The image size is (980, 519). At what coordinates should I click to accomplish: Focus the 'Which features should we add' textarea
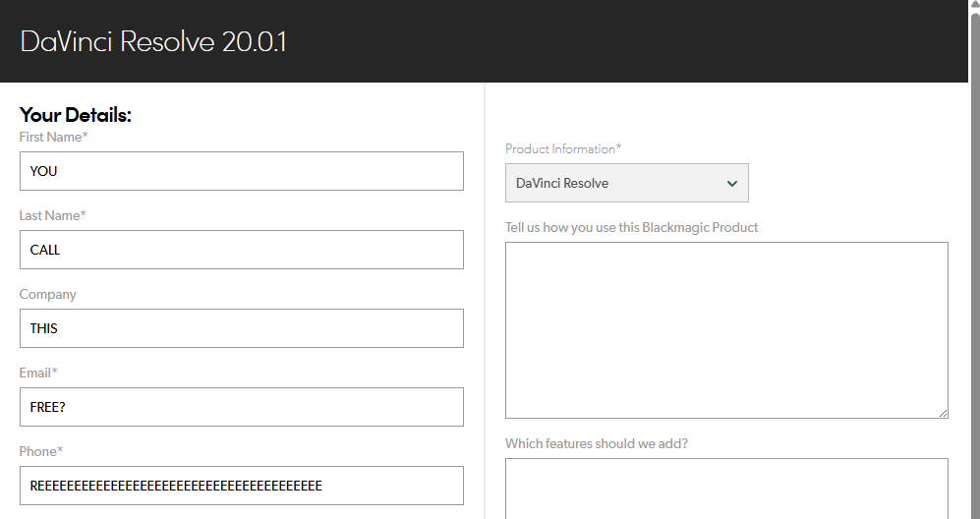click(725, 489)
